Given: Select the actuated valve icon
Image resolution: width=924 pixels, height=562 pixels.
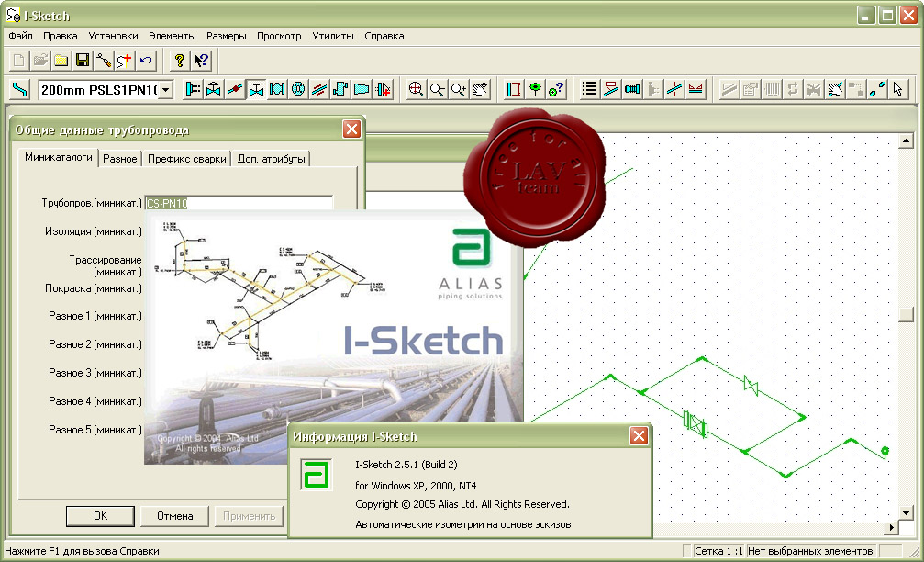Looking at the screenshot, I should point(213,90).
